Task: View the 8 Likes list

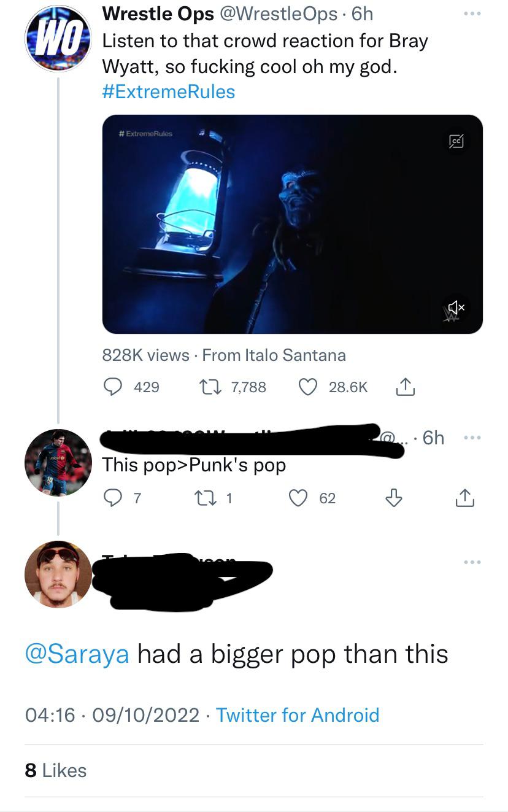Action: coord(55,770)
